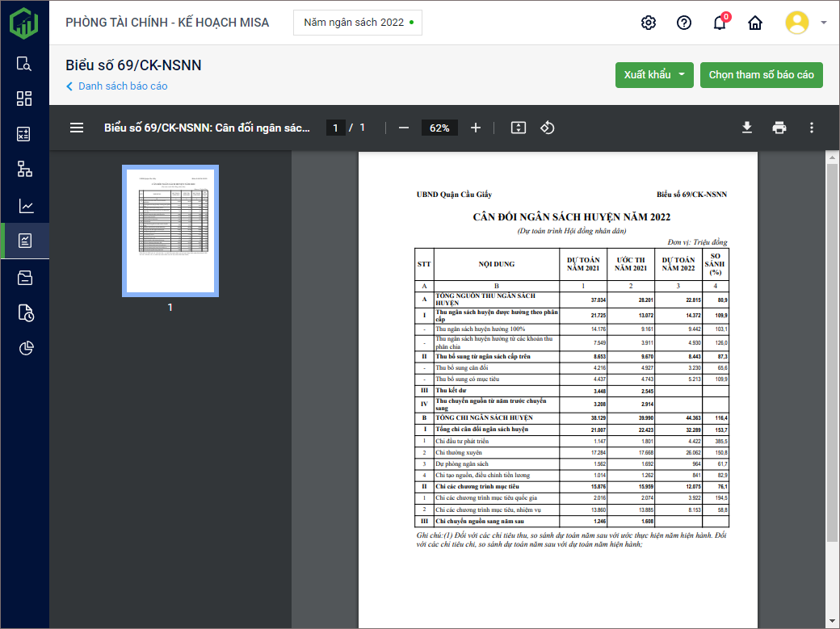840x629 pixels.
Task: Click the zoom in plus button
Action: click(x=476, y=128)
